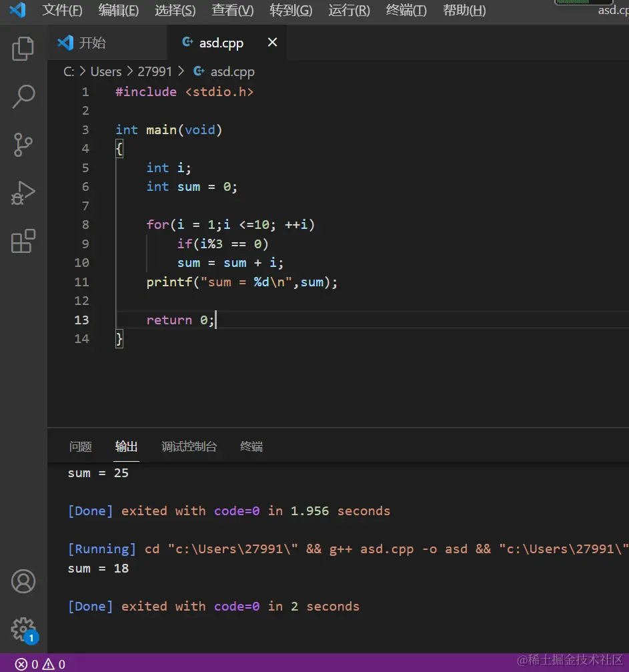Click the 'sum = sum + i;' line
The height and width of the screenshot is (672, 629).
(x=230, y=263)
